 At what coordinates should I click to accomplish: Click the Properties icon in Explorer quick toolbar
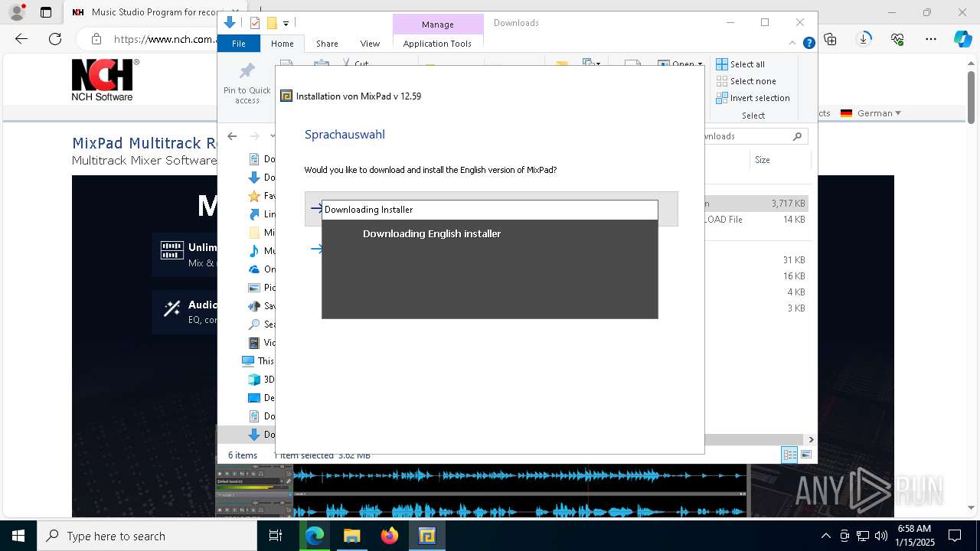point(255,23)
